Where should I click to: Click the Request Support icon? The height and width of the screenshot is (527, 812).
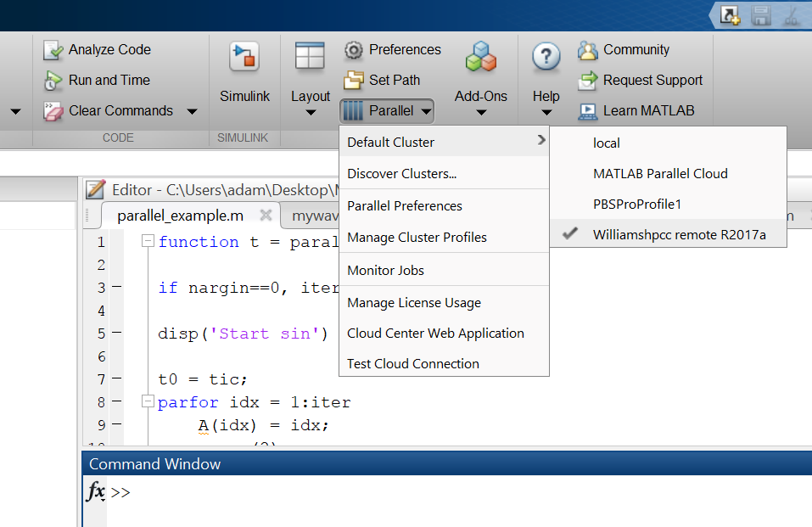pos(588,81)
